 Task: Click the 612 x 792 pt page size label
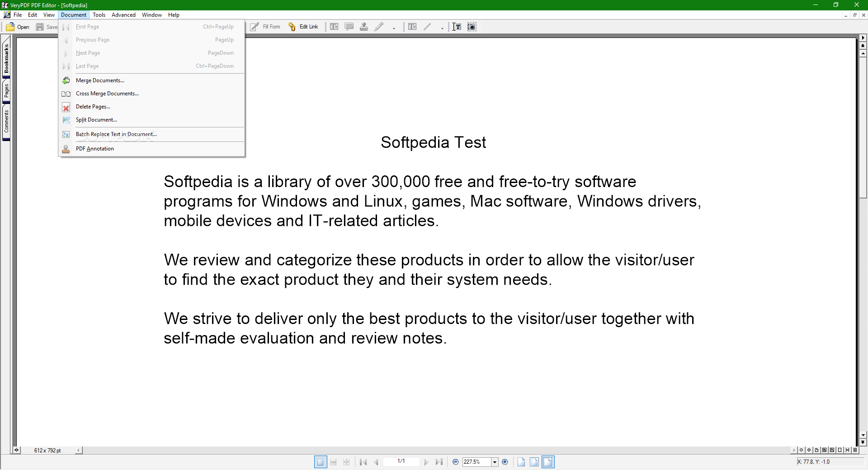pos(47,451)
